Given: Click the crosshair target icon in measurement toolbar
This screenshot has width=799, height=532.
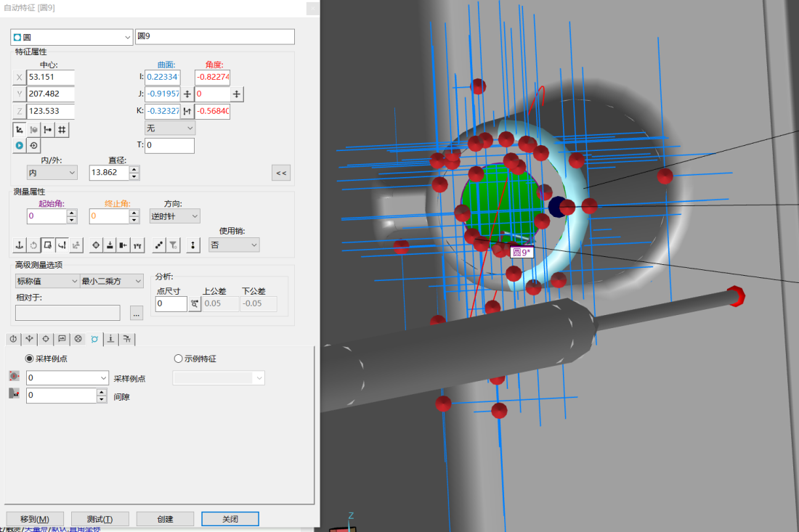Looking at the screenshot, I should [x=96, y=245].
